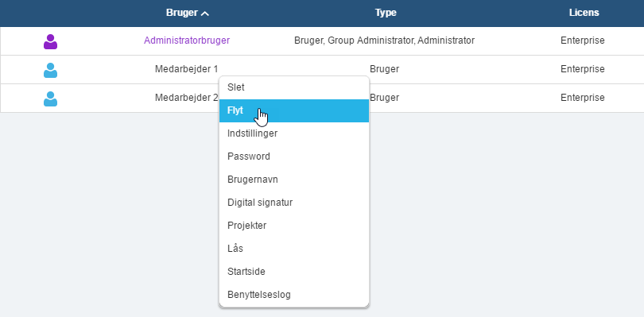644x317 pixels.
Task: Click the purple Administratorbruger user icon
Action: tap(51, 41)
